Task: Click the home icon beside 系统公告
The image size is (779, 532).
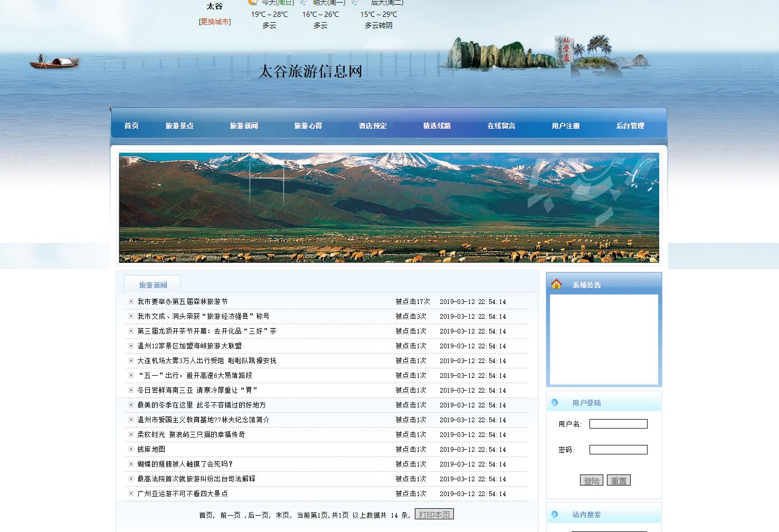Action: [557, 284]
